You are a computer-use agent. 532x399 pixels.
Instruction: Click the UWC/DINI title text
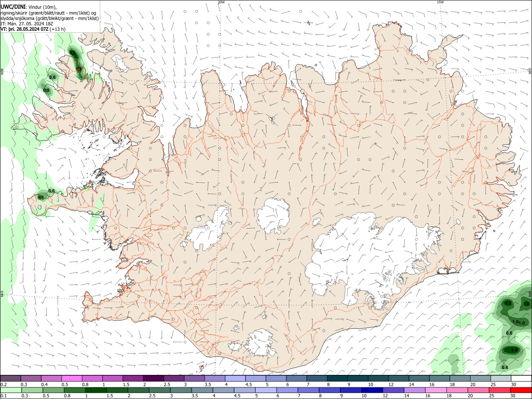click(13, 7)
